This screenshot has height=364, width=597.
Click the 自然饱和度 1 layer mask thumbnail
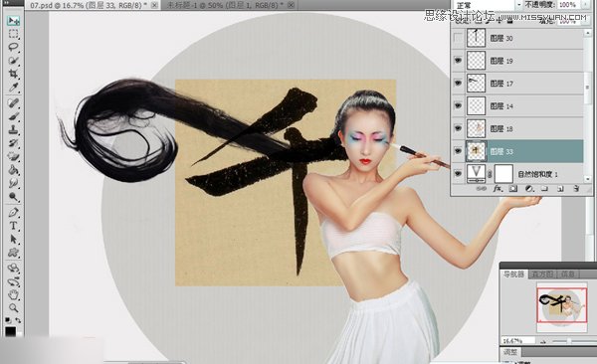pos(503,174)
